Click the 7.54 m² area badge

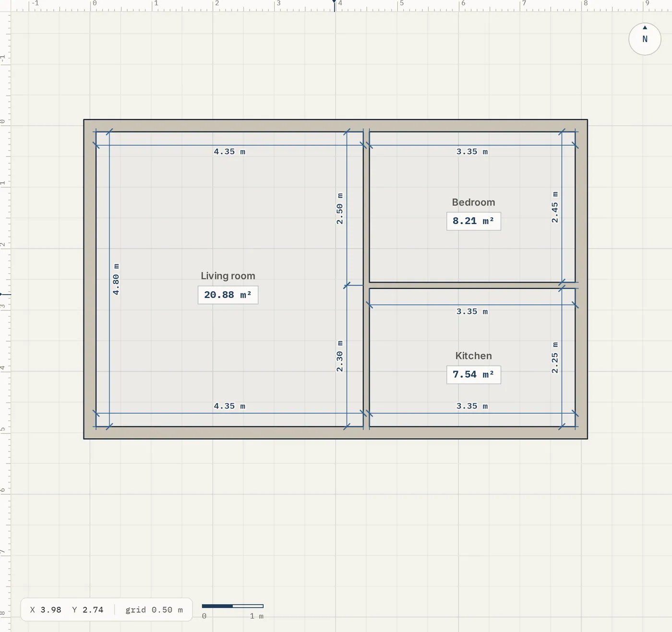473,374
